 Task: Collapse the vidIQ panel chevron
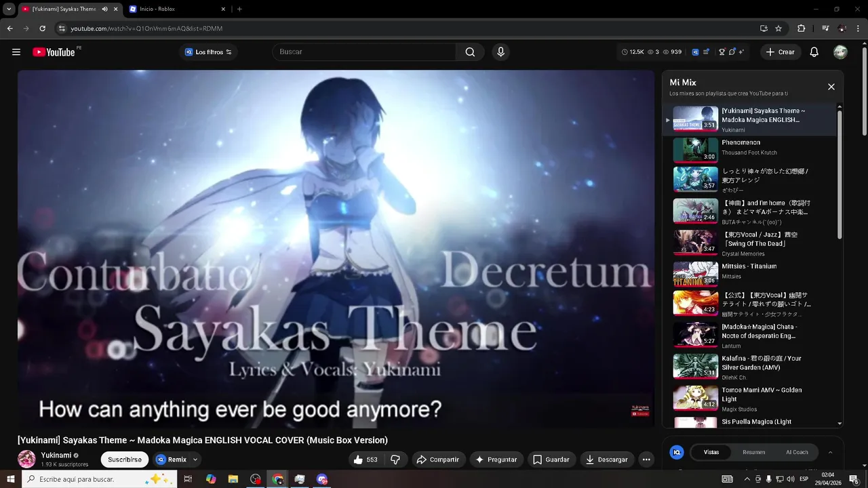(x=831, y=452)
